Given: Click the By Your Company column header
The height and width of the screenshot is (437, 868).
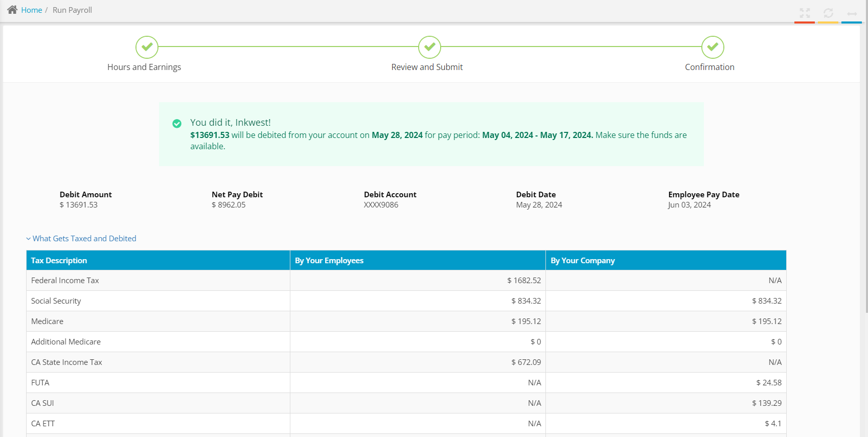Looking at the screenshot, I should [x=582, y=261].
